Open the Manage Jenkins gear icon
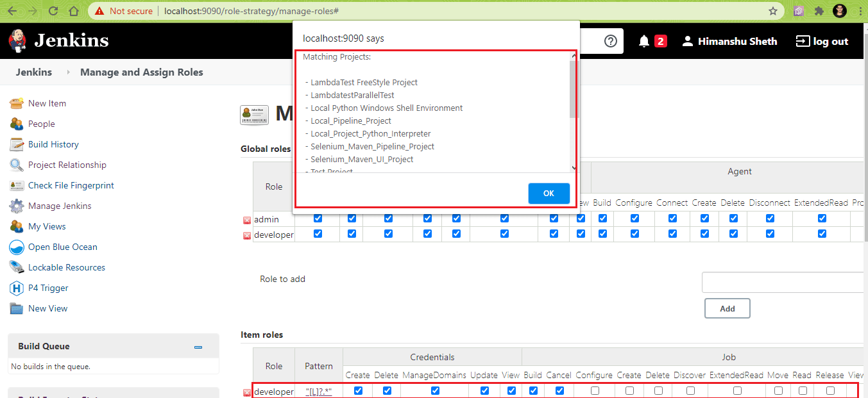This screenshot has width=868, height=398. point(17,206)
